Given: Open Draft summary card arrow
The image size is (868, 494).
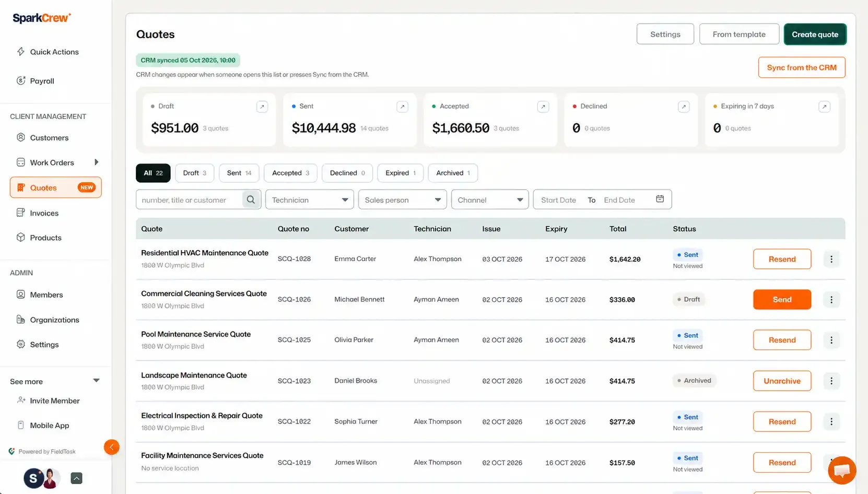Looking at the screenshot, I should [x=262, y=107].
